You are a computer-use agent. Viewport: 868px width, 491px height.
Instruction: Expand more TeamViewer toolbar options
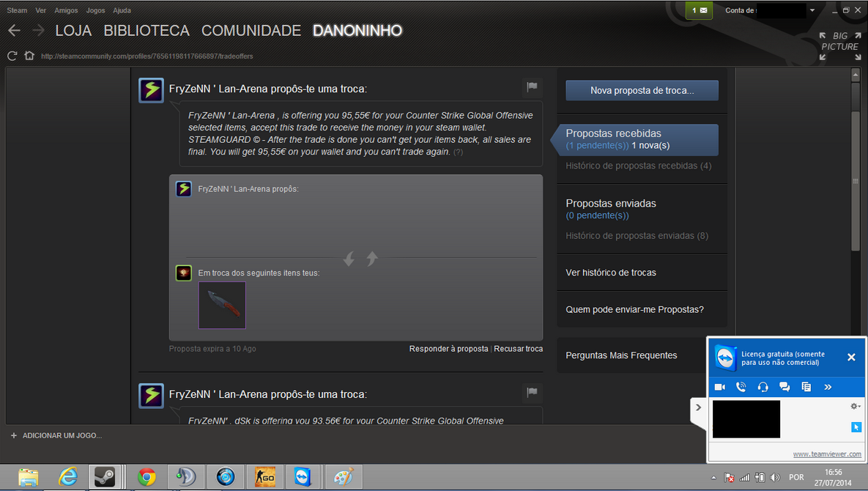(828, 387)
